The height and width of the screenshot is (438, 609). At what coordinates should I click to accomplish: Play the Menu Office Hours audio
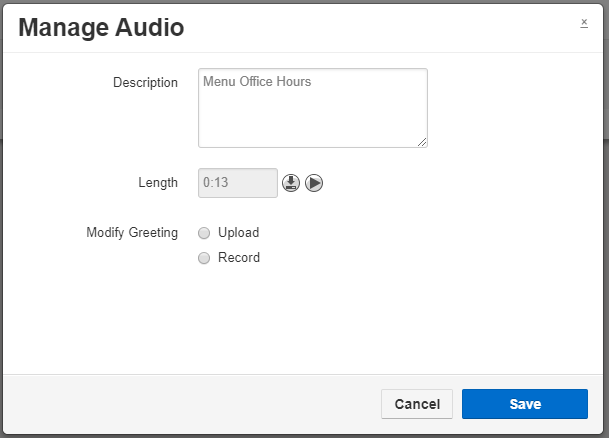point(314,183)
